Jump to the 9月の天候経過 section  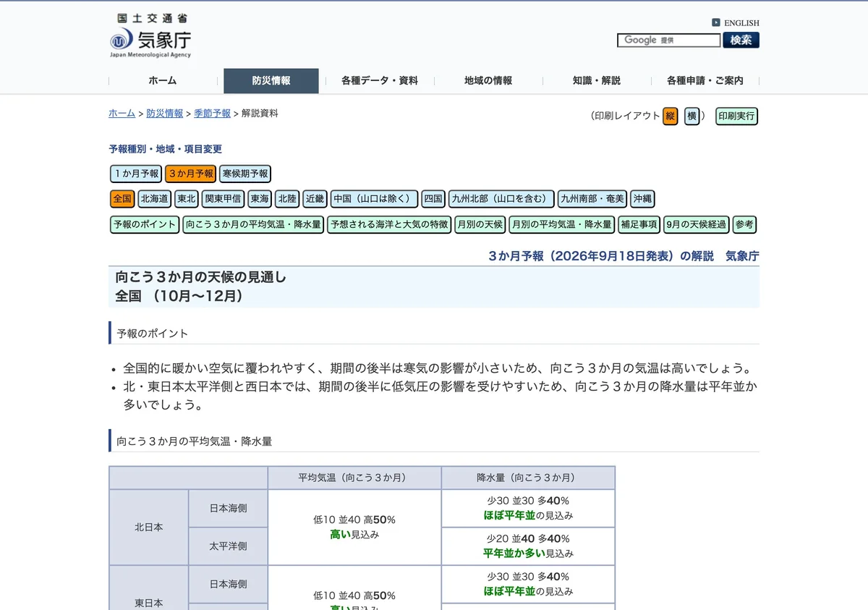pyautogui.click(x=696, y=225)
